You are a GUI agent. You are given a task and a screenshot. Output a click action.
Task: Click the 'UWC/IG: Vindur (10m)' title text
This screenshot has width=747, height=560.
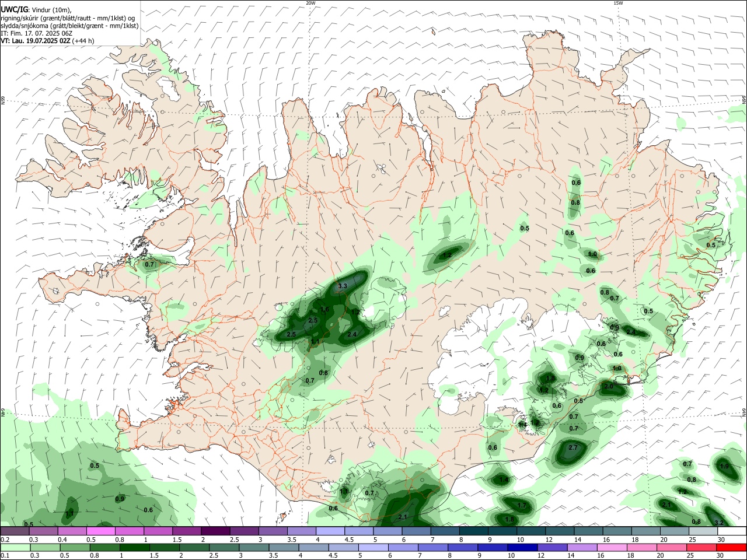click(x=36, y=9)
